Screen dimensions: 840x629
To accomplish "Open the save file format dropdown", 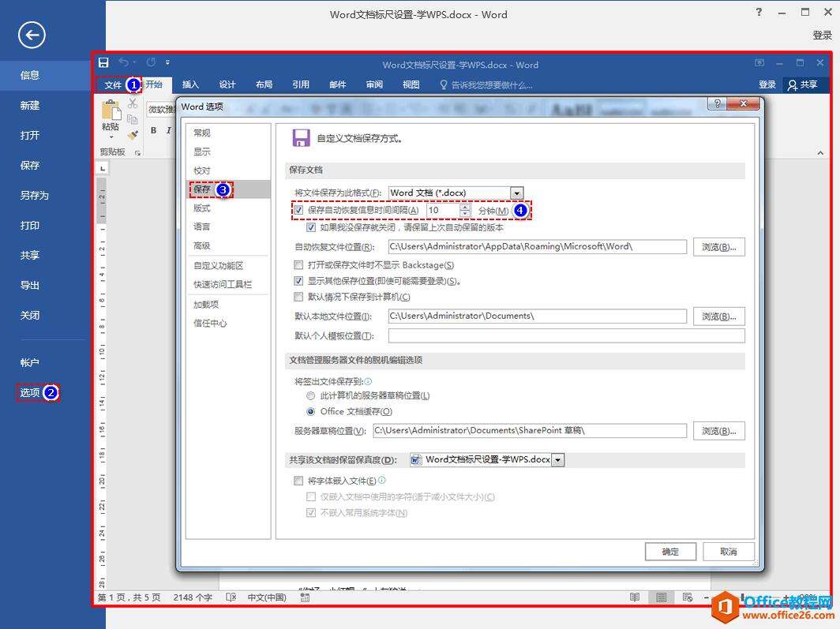I will pos(516,193).
